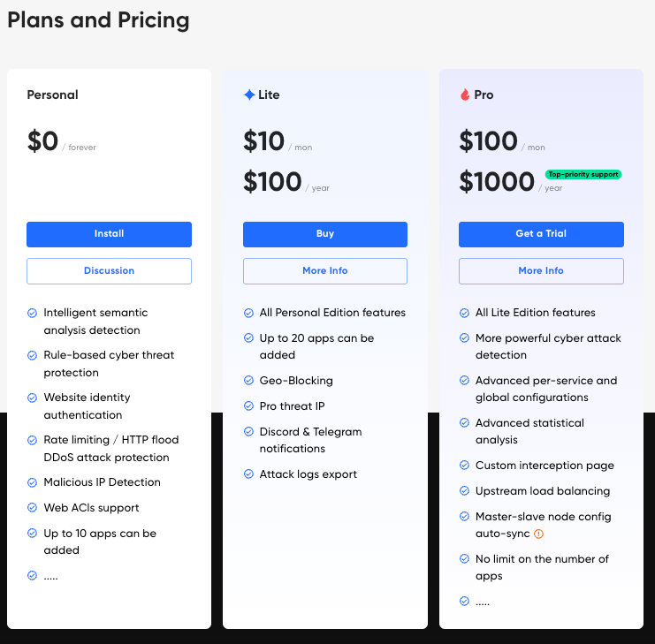Click checkmark icon beside Custom interception page
The image size is (655, 644).
pos(464,466)
